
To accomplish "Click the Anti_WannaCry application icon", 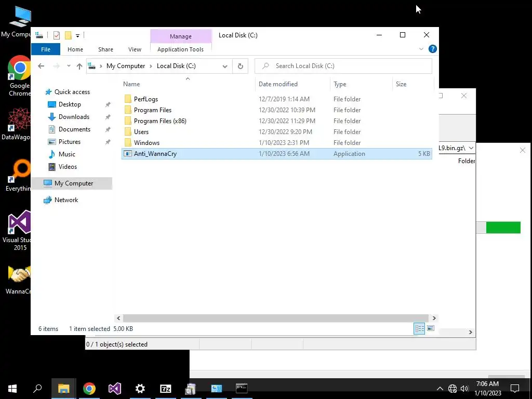I will (x=128, y=154).
